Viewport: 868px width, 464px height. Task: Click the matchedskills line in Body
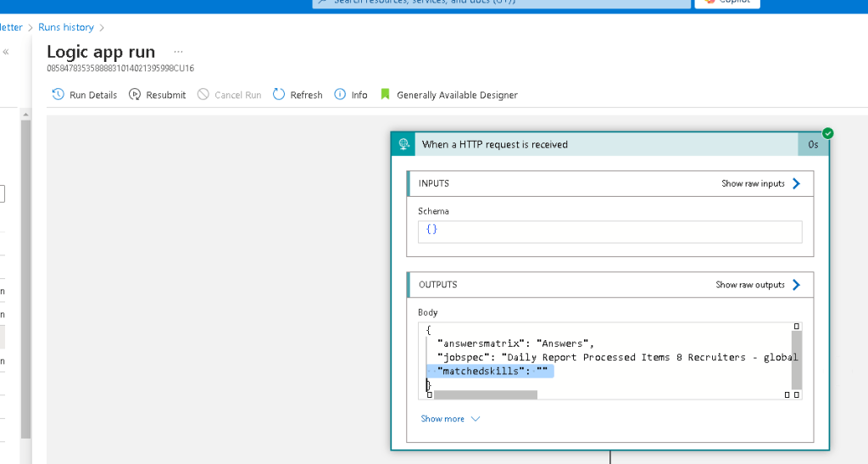(x=490, y=371)
